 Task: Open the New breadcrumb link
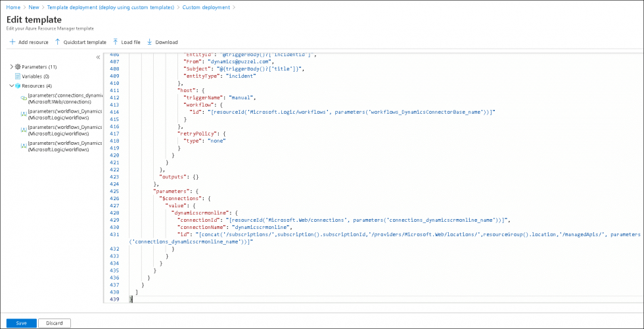[33, 7]
